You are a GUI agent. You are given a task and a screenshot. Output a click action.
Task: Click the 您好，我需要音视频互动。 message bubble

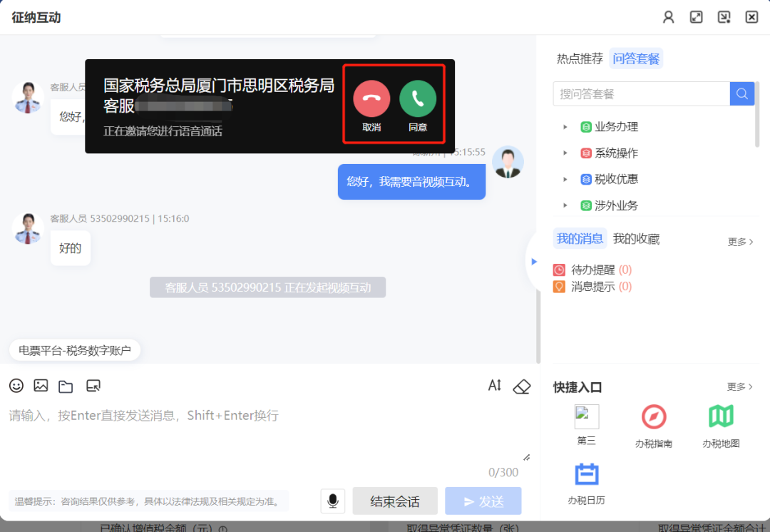click(x=411, y=182)
